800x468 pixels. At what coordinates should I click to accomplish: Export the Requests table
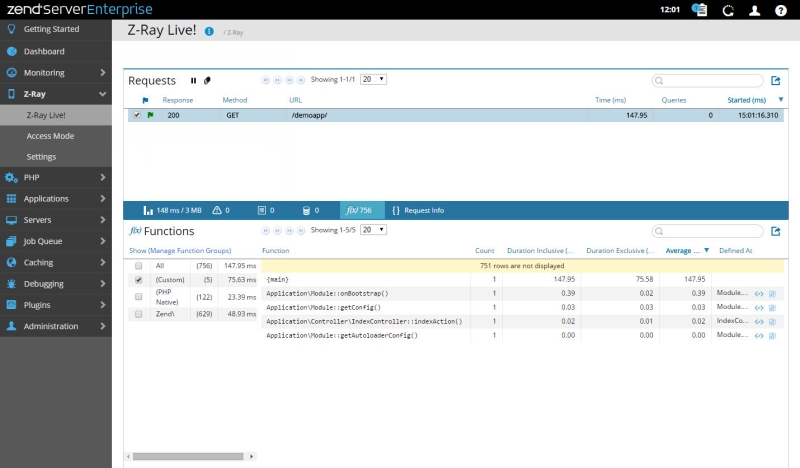pos(775,80)
